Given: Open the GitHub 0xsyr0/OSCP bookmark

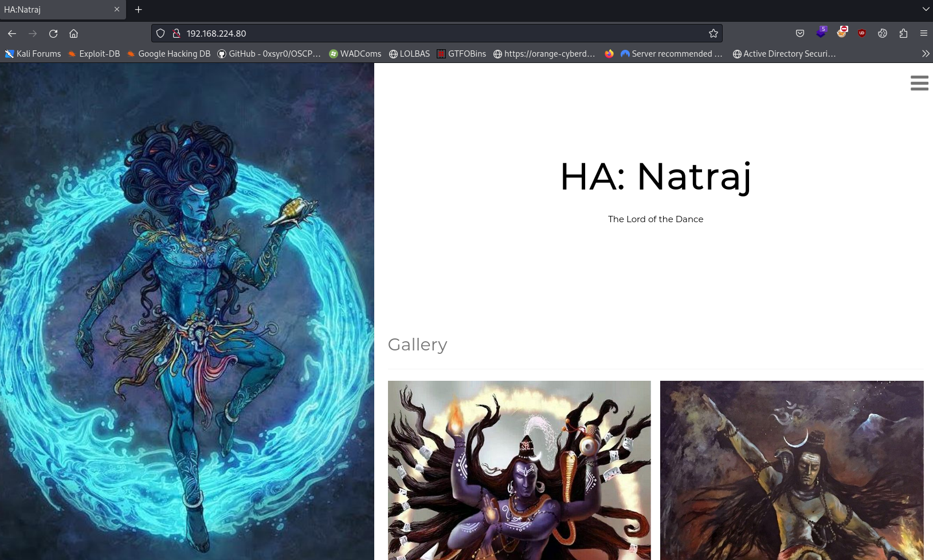Looking at the screenshot, I should pyautogui.click(x=269, y=53).
